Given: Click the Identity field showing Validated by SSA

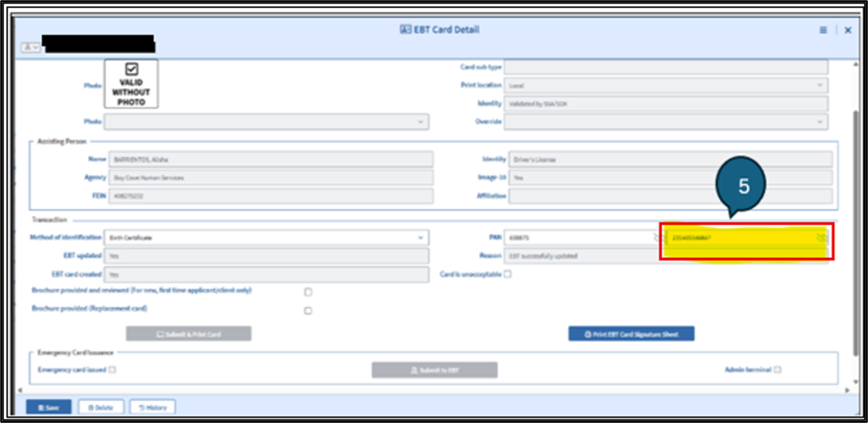Looking at the screenshot, I should (x=666, y=104).
